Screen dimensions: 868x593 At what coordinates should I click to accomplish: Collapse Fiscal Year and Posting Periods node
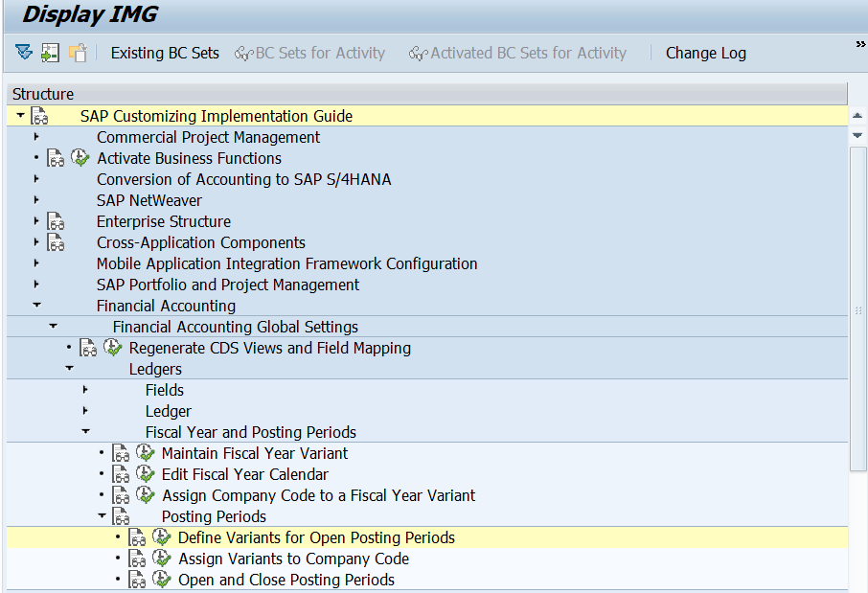click(85, 431)
